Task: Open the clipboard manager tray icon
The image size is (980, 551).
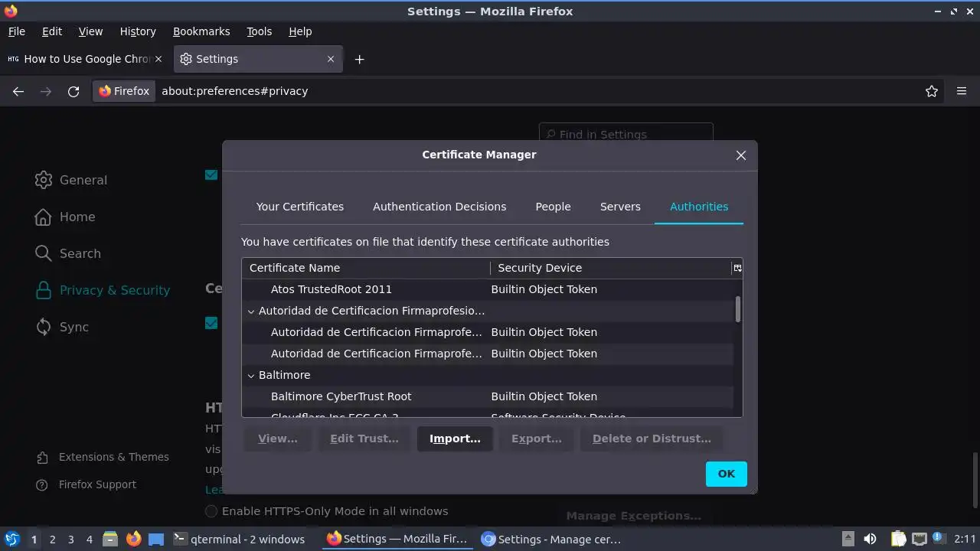Action: coord(897,539)
